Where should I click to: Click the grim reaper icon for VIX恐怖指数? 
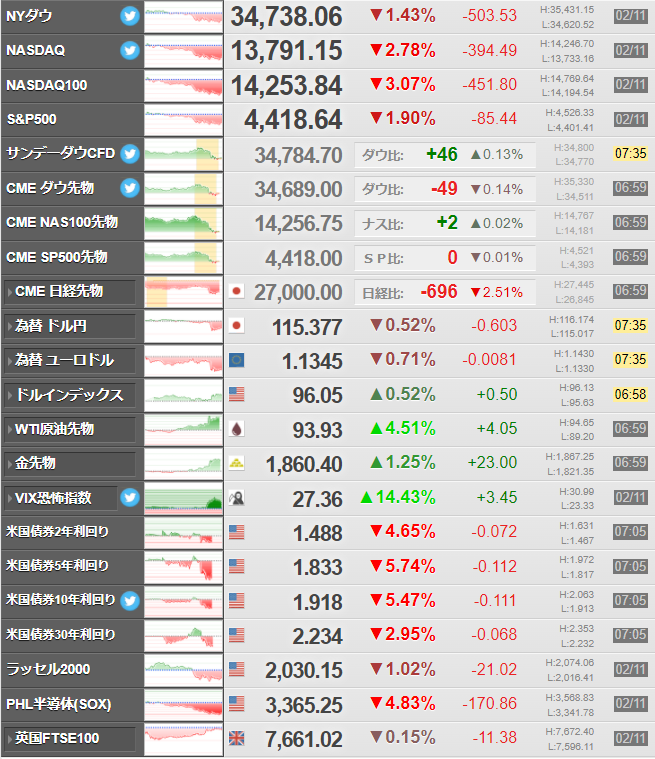pyautogui.click(x=236, y=498)
